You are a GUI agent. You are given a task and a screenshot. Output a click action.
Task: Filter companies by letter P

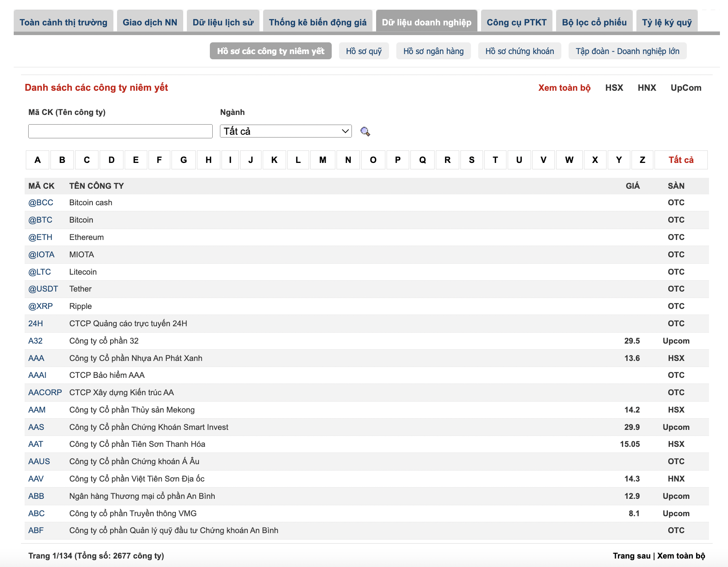coord(398,160)
